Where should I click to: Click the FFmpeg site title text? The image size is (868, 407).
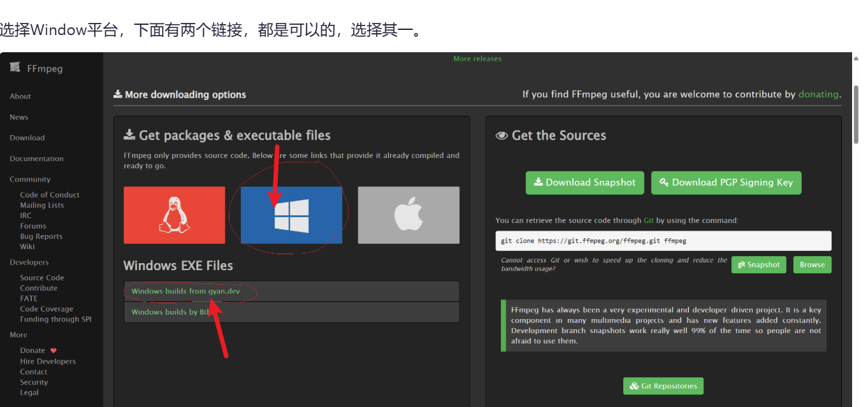(x=45, y=68)
